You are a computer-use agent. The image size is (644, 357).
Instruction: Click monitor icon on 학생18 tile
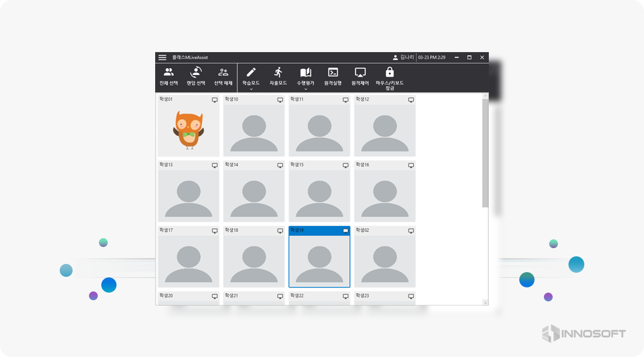tap(280, 231)
